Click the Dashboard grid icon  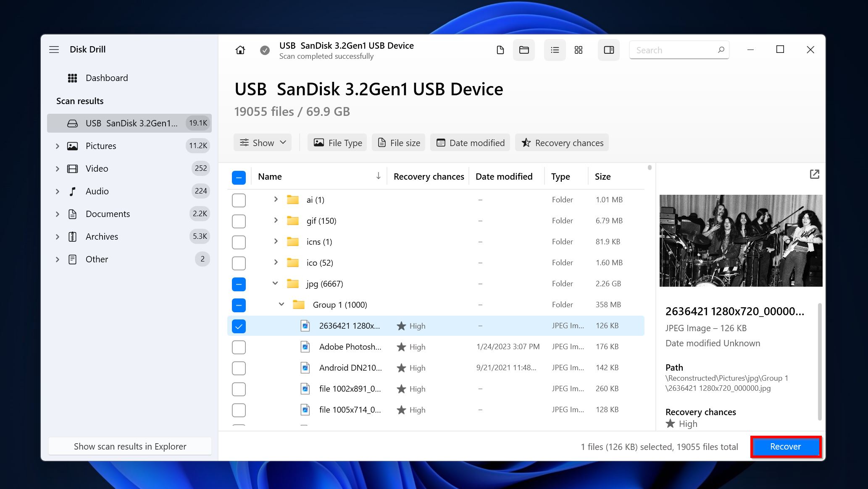click(73, 78)
